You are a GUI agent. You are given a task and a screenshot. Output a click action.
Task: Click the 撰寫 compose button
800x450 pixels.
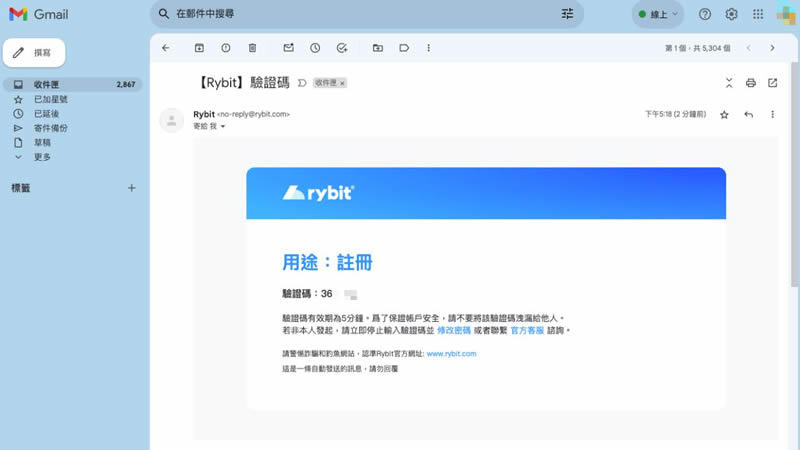coord(34,52)
